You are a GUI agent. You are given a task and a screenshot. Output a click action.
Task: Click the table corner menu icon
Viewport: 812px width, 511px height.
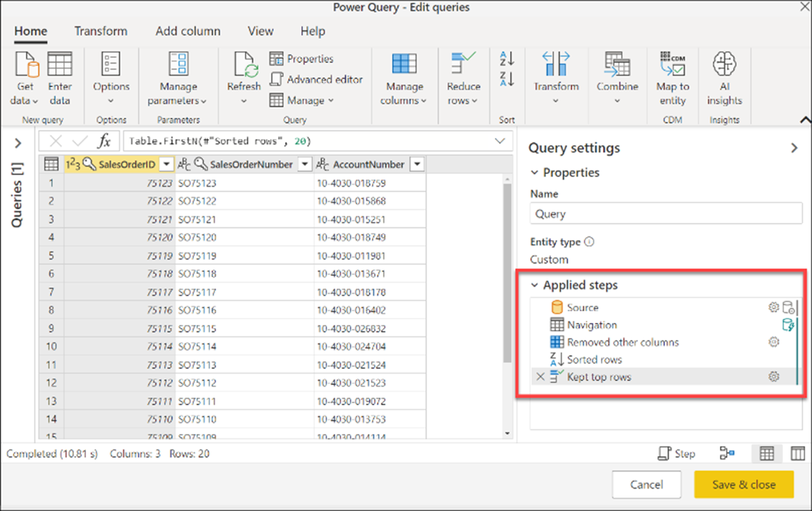pos(51,165)
